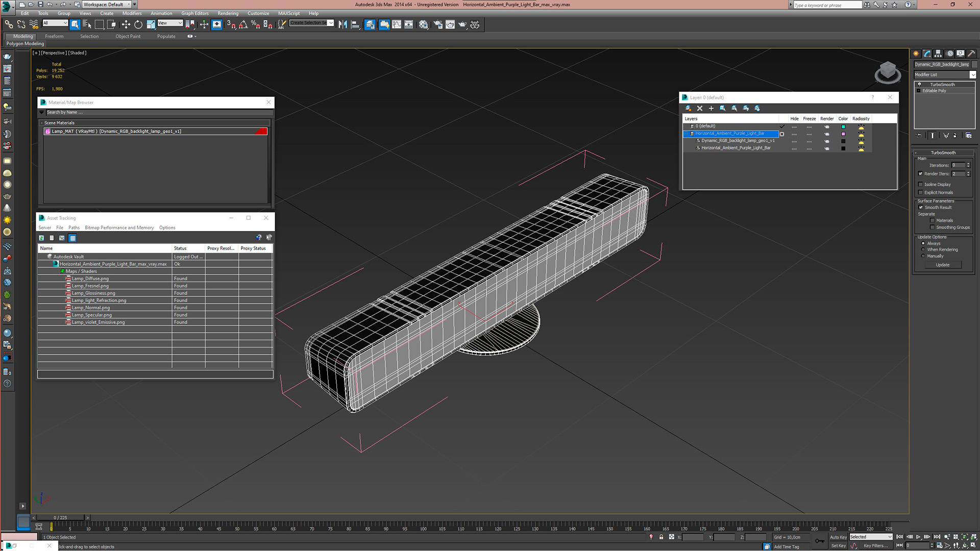The width and height of the screenshot is (980, 551).
Task: Toggle Percent Snap in main toolbar
Action: pyautogui.click(x=255, y=24)
